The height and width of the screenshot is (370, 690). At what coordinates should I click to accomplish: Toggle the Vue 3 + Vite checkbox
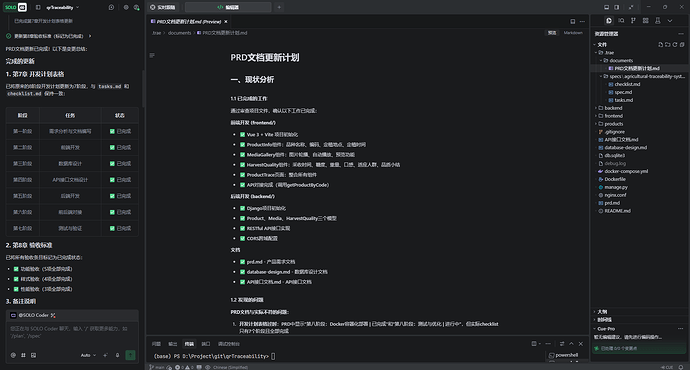point(242,135)
